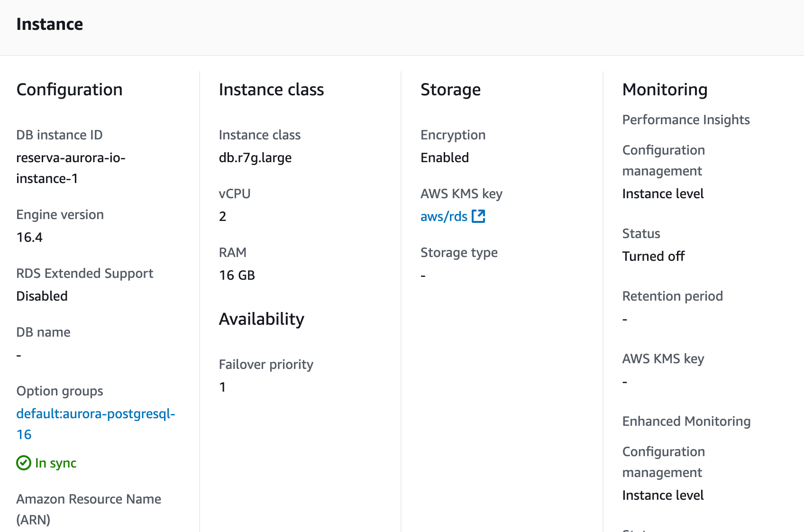Open the default:aurora-postgresql-16 option group link
Screen dimensions: 804x532
(96, 424)
